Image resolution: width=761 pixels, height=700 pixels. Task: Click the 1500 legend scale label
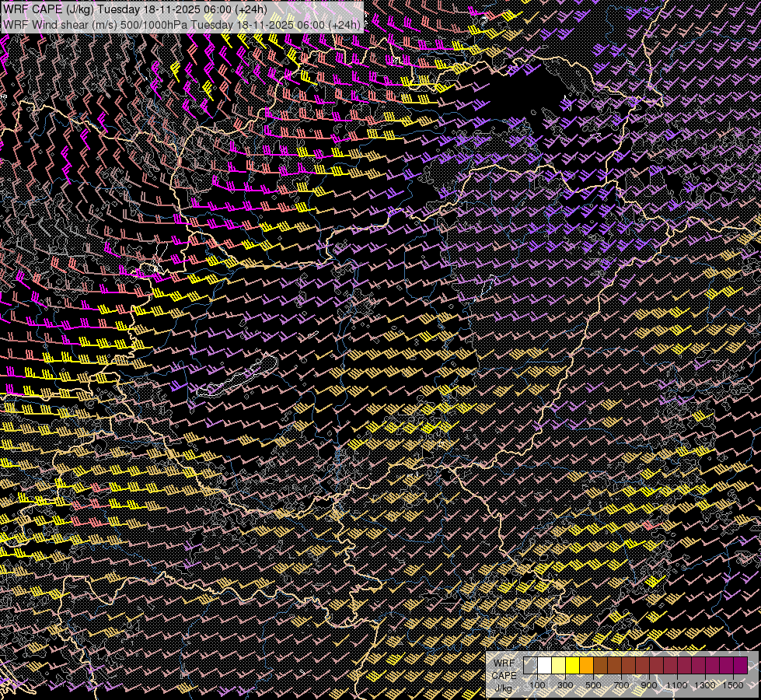[733, 685]
